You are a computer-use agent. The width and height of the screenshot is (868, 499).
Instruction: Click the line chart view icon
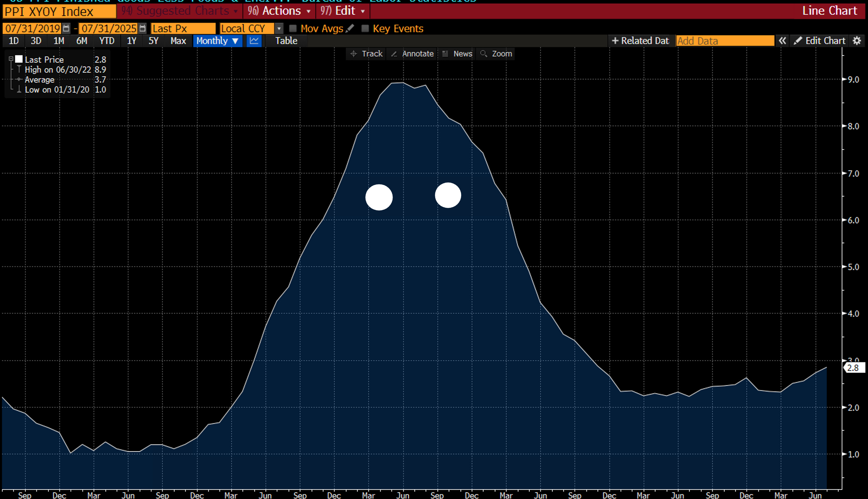(254, 41)
